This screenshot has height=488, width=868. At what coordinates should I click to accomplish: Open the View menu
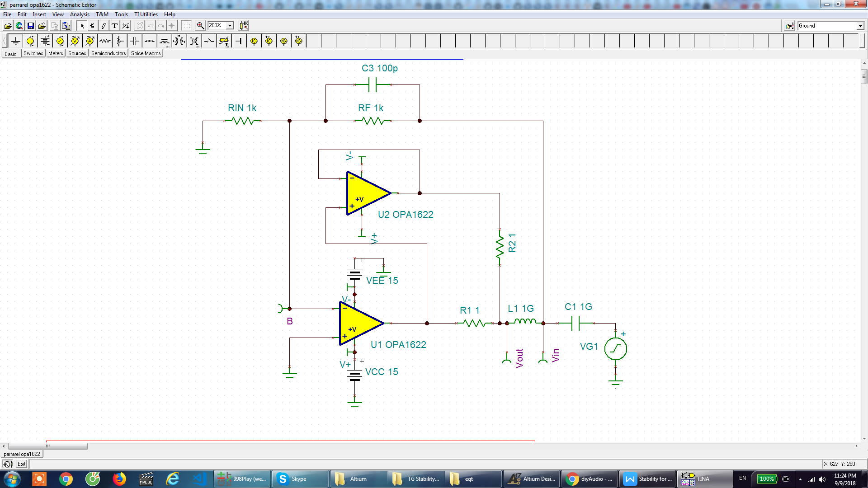(x=58, y=14)
